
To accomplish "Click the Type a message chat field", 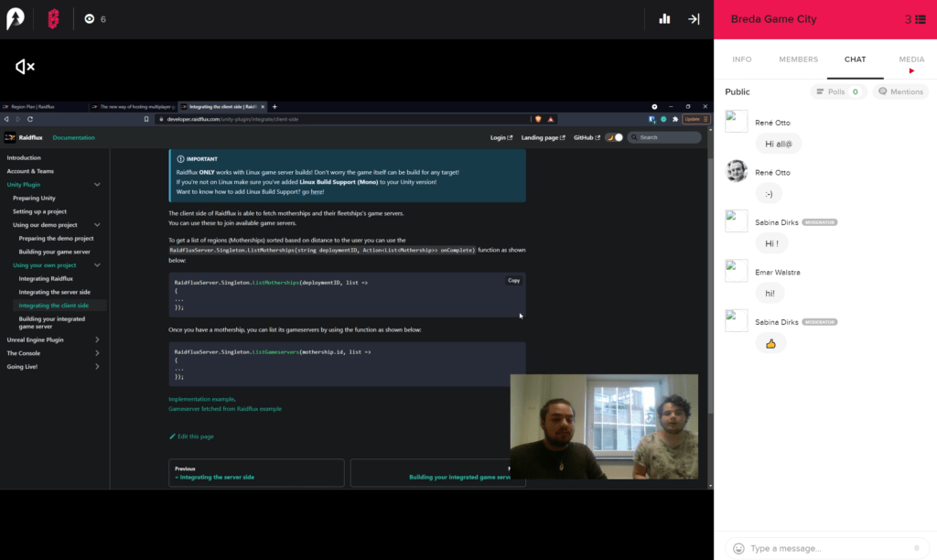I will pos(827,548).
